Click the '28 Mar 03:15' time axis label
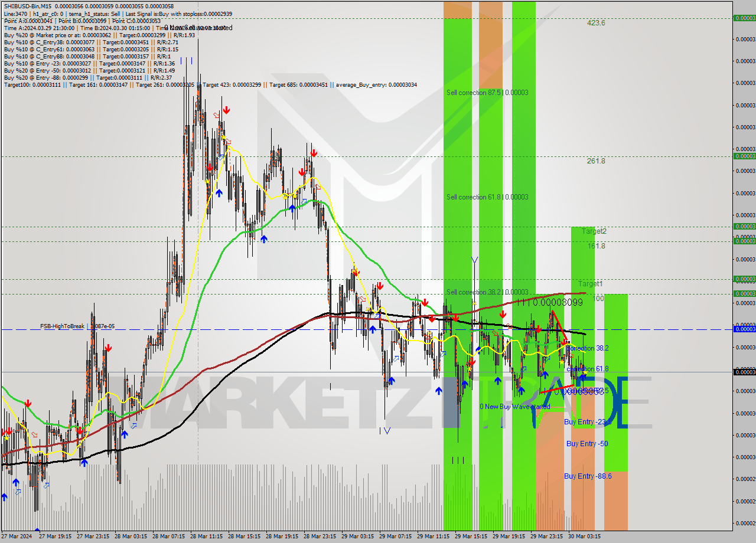The height and width of the screenshot is (543, 756). pos(131,537)
